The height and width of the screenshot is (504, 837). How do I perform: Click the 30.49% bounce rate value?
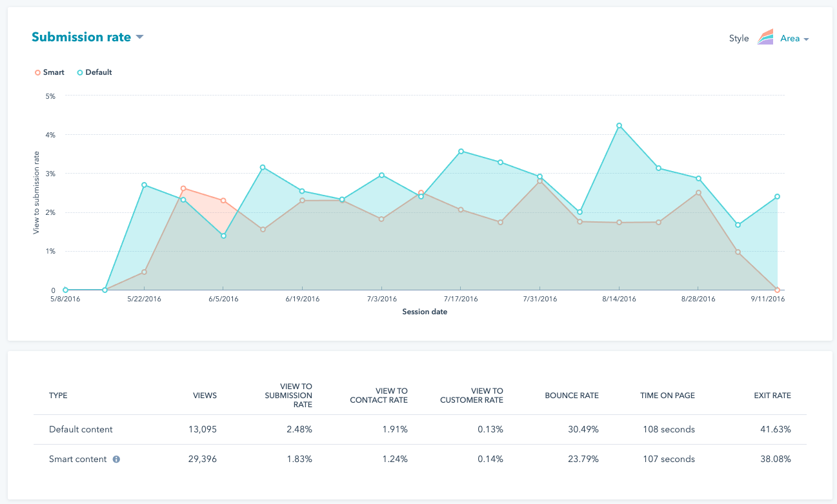coord(584,429)
